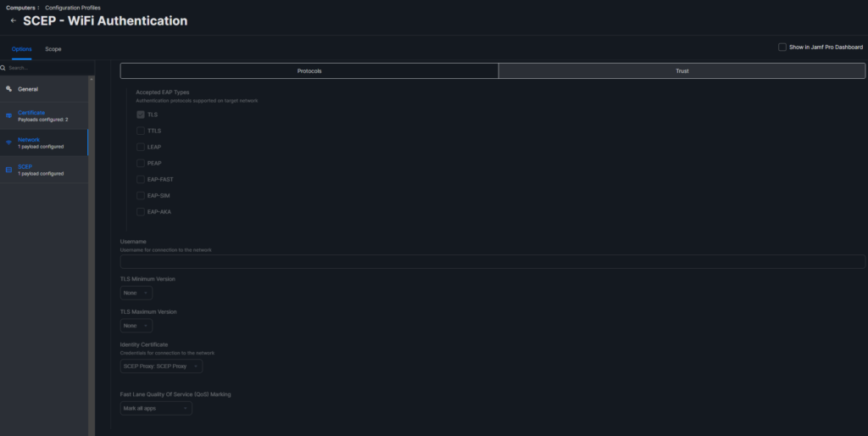Open the Computers breadcrumb link
This screenshot has height=436, width=868.
[x=20, y=8]
